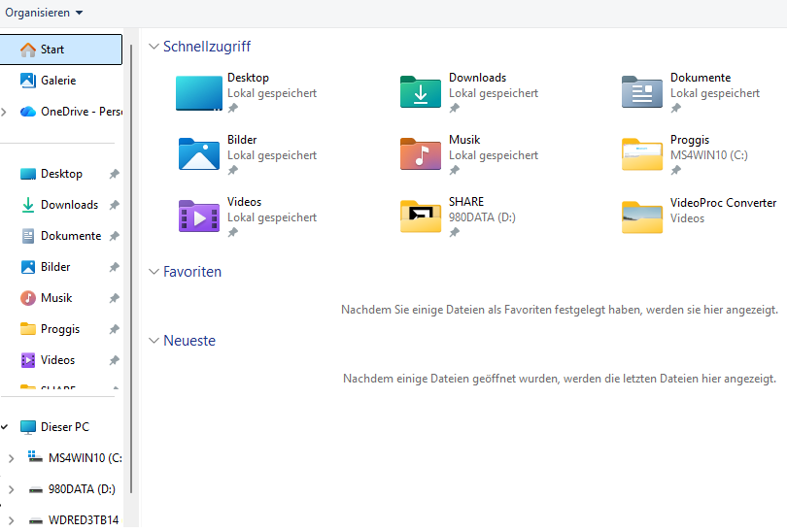Click the sidebar Bilder icon
The height and width of the screenshot is (532, 787).
tap(28, 267)
